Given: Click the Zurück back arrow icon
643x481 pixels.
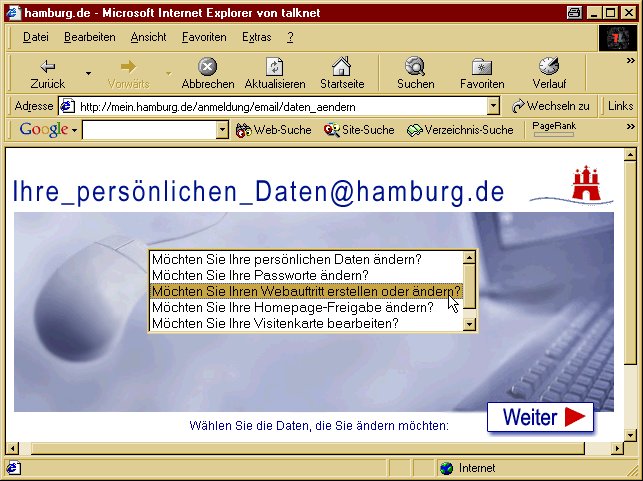Looking at the screenshot, I should (x=47, y=66).
